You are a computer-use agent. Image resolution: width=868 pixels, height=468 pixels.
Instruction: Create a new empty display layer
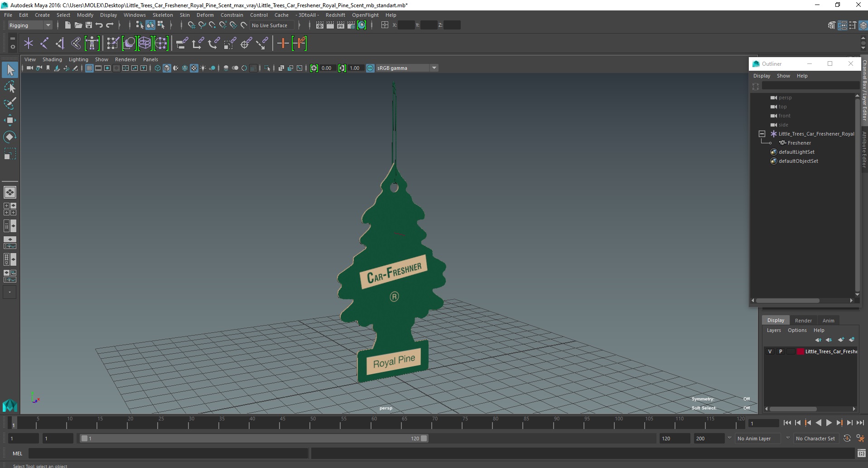tap(841, 340)
